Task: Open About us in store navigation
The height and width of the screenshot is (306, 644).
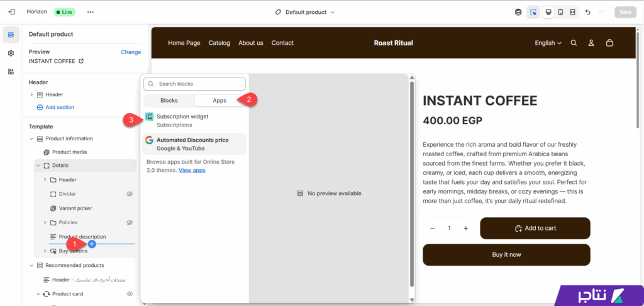Action: (x=251, y=43)
